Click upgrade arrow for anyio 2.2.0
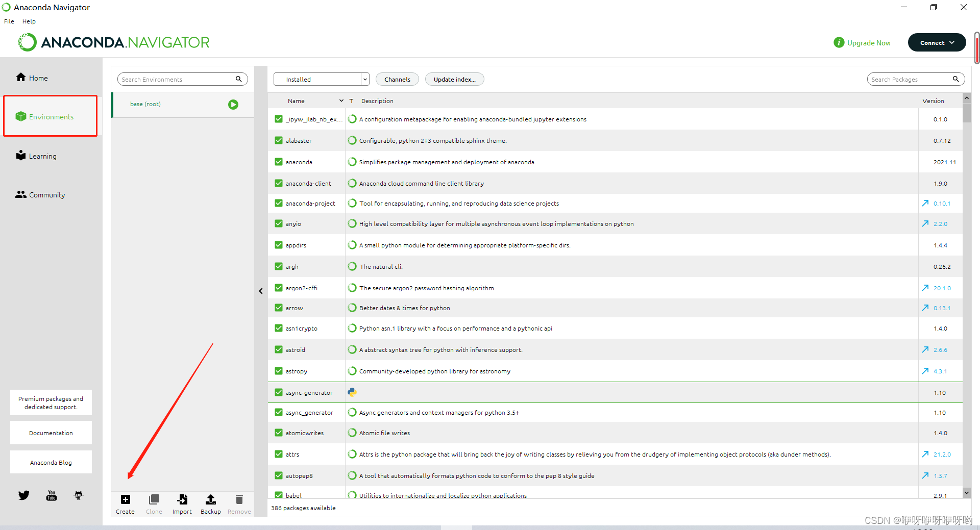 (925, 223)
